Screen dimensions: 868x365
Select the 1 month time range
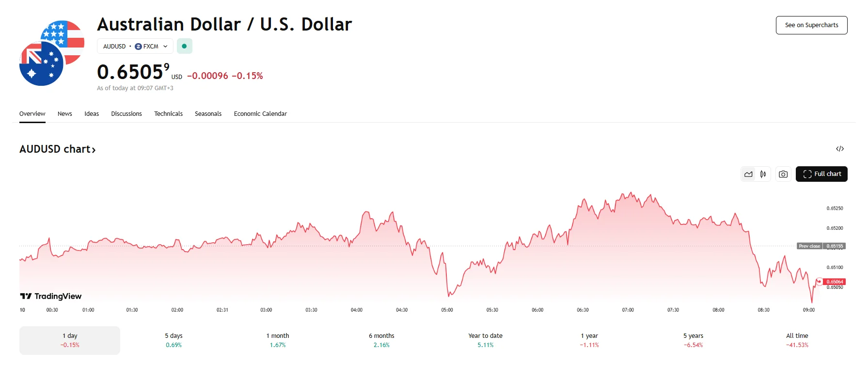tap(278, 340)
